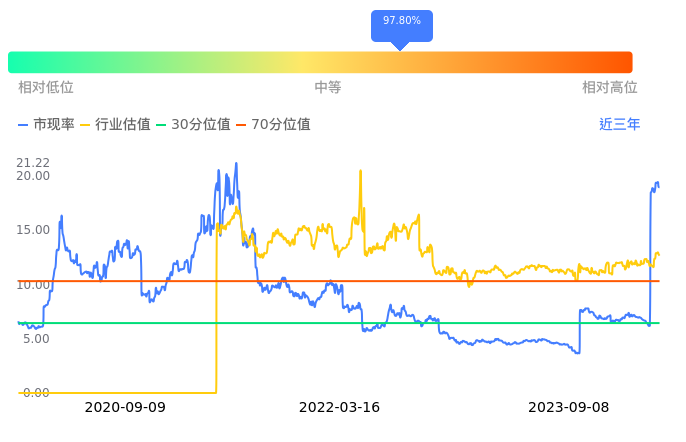This screenshot has height=442, width=686.
Task: Click the 0.00 y-axis label
Action: pyautogui.click(x=36, y=393)
